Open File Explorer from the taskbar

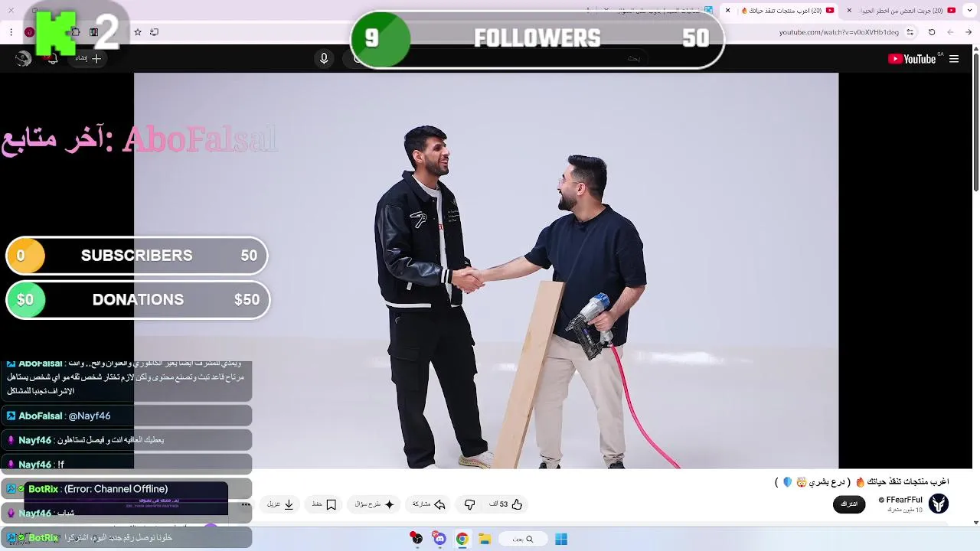485,539
